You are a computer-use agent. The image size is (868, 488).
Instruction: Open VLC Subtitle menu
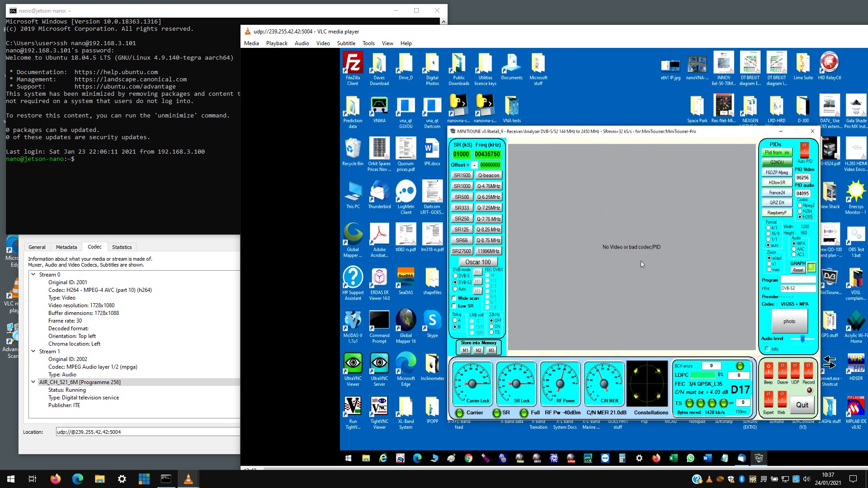click(346, 43)
